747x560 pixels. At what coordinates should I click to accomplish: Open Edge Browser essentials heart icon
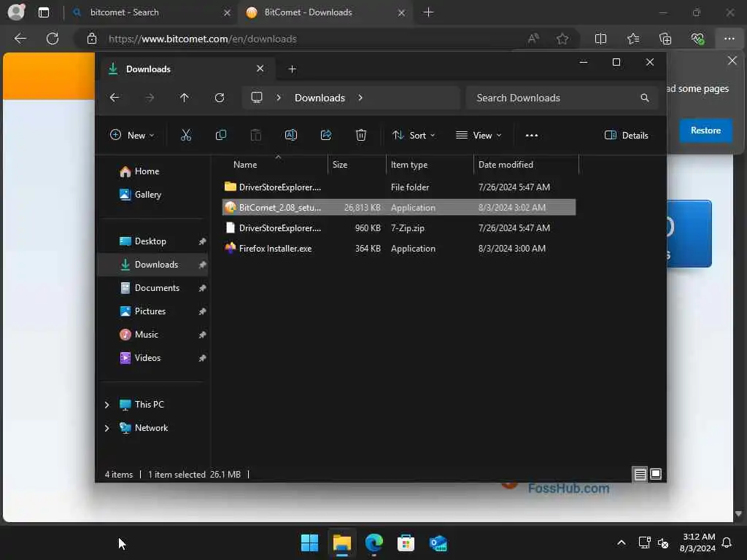point(697,39)
